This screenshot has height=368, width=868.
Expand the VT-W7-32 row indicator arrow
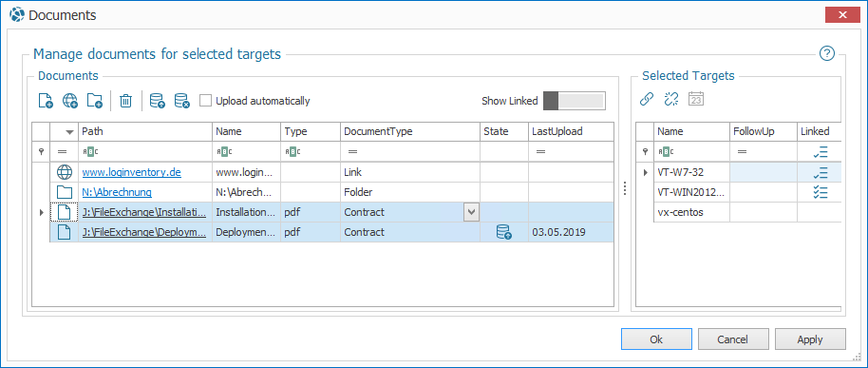[645, 172]
